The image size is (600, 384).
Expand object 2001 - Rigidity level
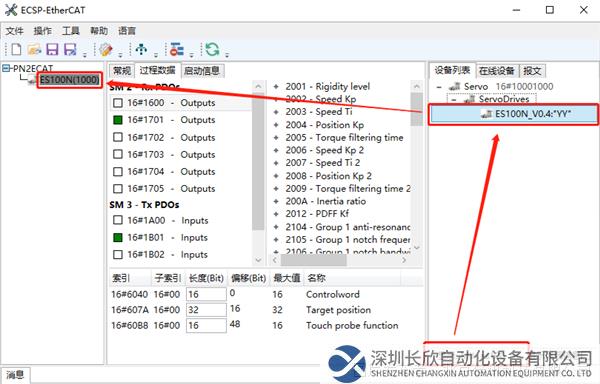coord(276,87)
